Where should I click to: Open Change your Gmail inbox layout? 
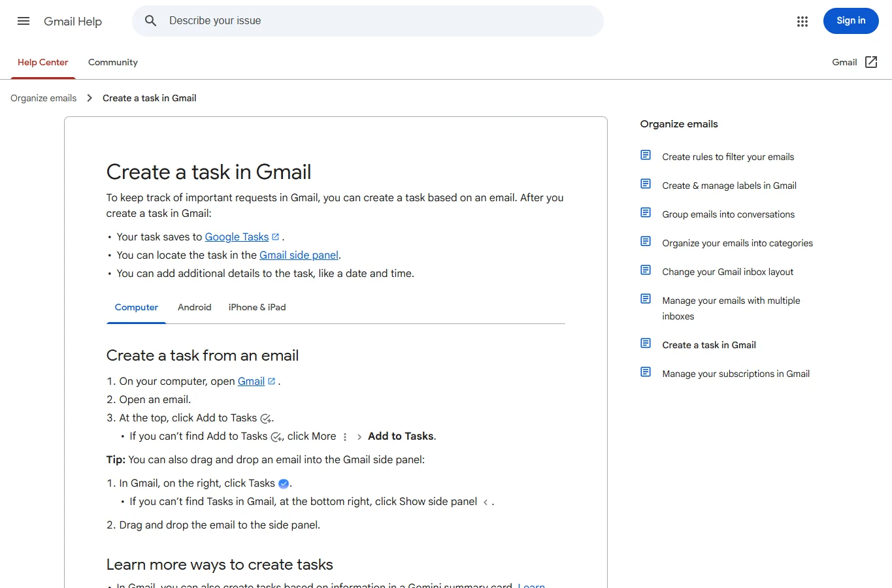(x=727, y=272)
